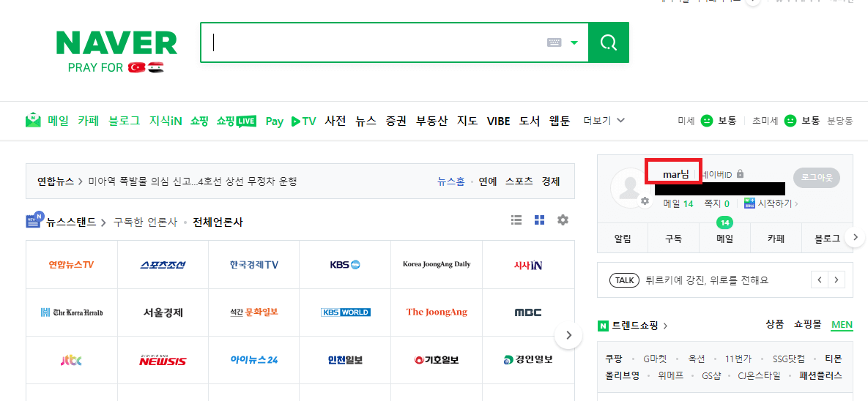Open 블로그 in the top navigation

125,121
